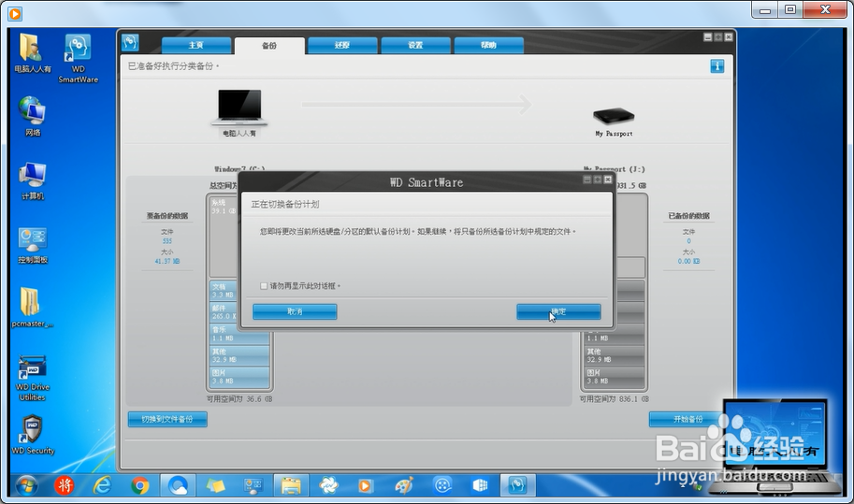Launch WD Drive Utilities shortcut

click(32, 379)
